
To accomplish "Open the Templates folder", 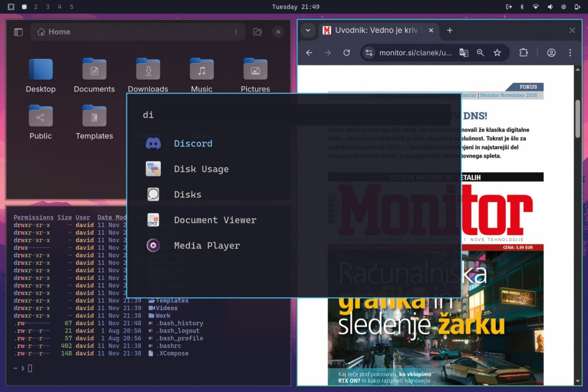I will (x=94, y=122).
